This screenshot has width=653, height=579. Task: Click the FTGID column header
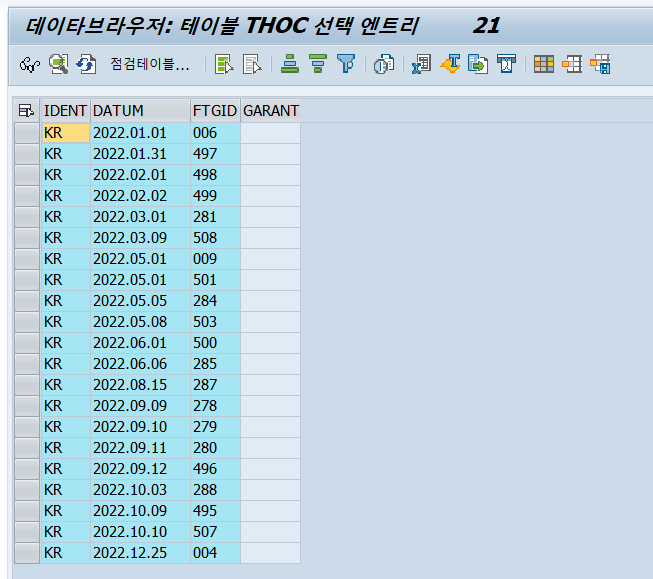[215, 111]
